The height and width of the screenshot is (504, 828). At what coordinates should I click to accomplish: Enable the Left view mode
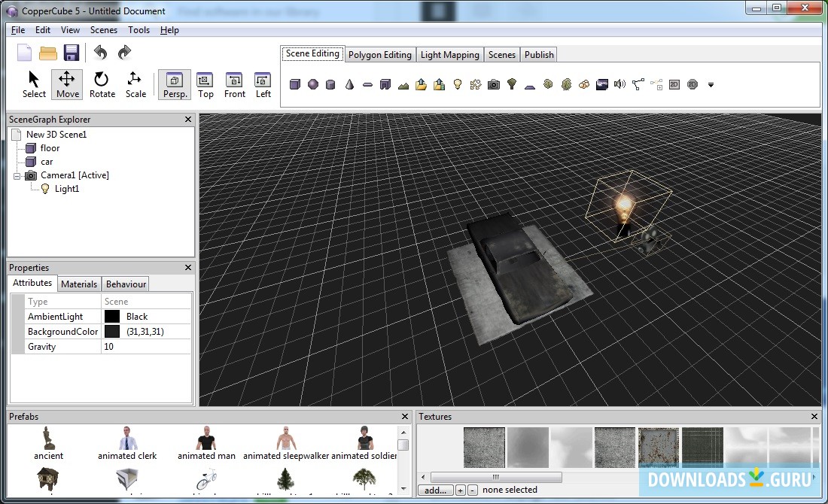point(263,84)
